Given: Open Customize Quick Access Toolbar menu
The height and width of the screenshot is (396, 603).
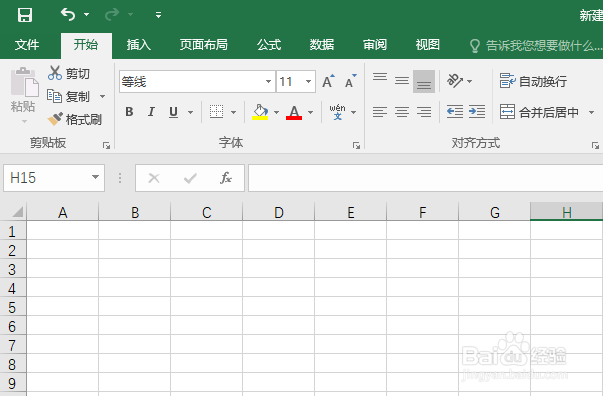Looking at the screenshot, I should coord(158,15).
